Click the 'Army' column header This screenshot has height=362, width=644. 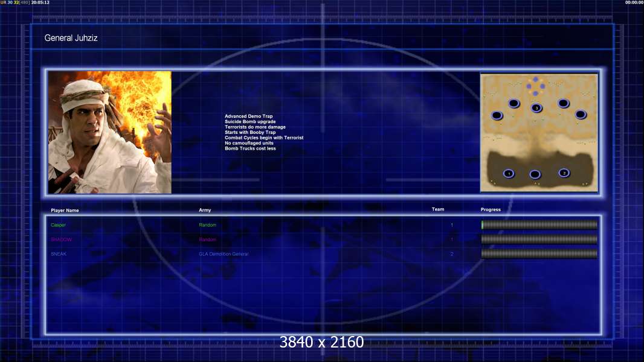click(x=205, y=210)
